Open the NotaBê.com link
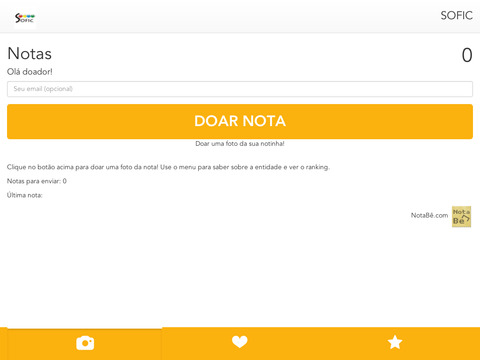Screen dimensions: 480x360 point(429,215)
